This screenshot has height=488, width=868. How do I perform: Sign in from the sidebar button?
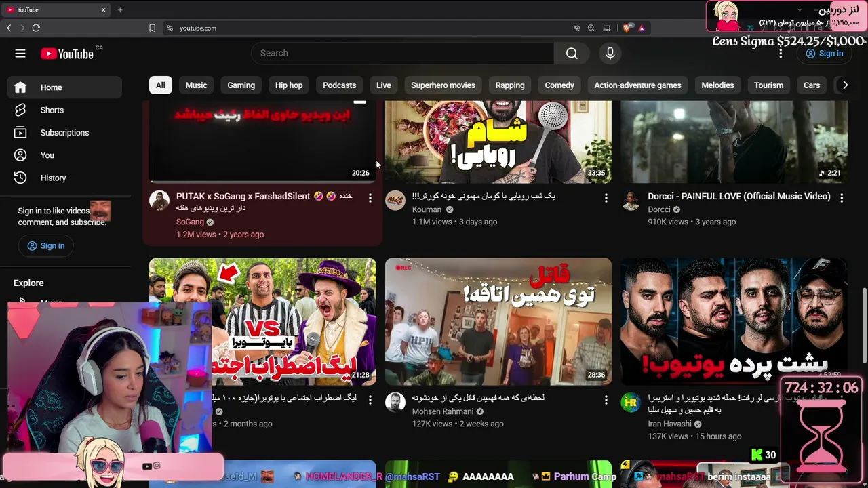pos(45,246)
